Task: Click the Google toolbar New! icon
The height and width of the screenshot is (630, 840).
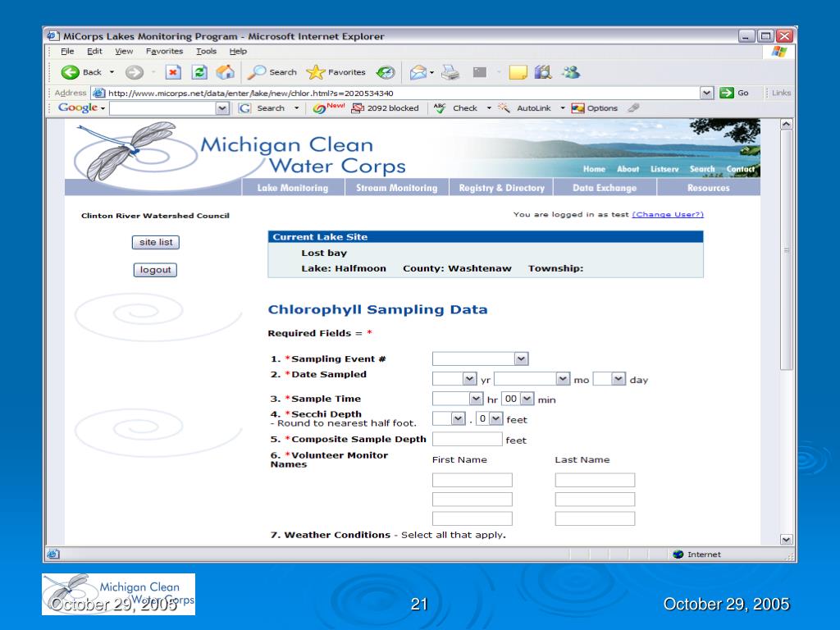Action: point(328,107)
